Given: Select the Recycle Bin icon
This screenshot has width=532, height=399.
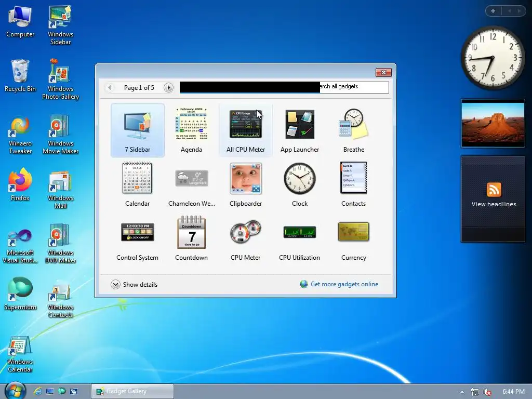Looking at the screenshot, I should tap(20, 76).
